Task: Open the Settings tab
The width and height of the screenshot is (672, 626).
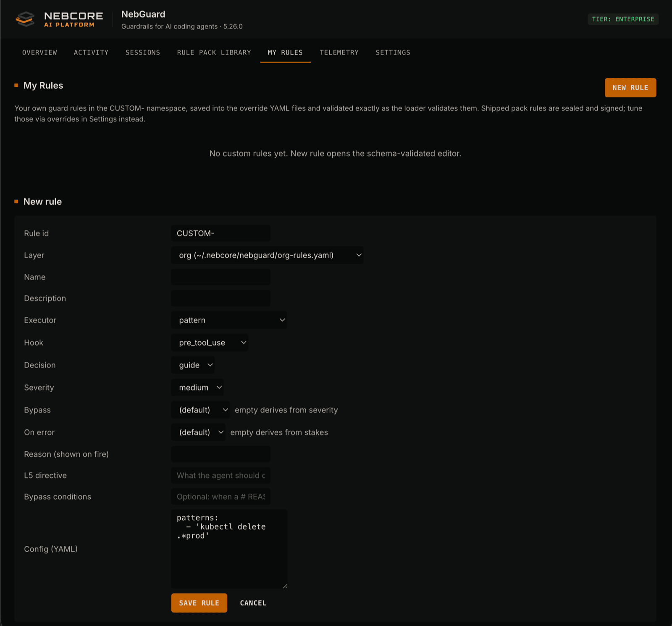Action: (x=393, y=52)
